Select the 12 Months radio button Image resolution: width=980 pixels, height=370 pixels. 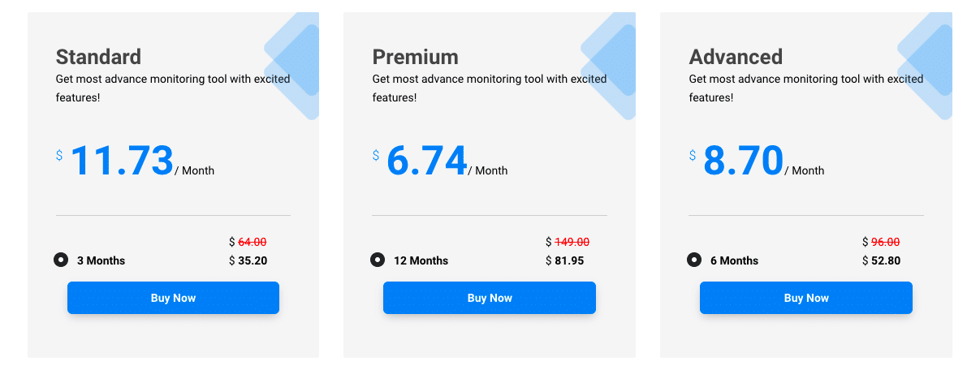pos(377,260)
